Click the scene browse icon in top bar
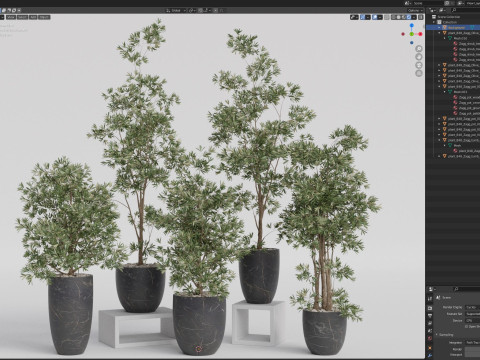The height and width of the screenshot is (360, 480). (407, 3)
